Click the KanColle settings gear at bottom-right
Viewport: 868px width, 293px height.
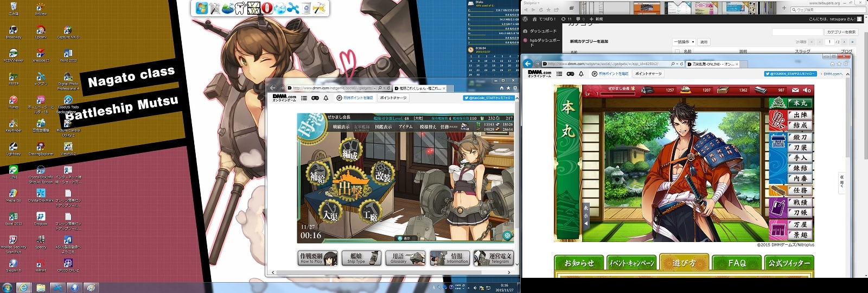pos(507,235)
